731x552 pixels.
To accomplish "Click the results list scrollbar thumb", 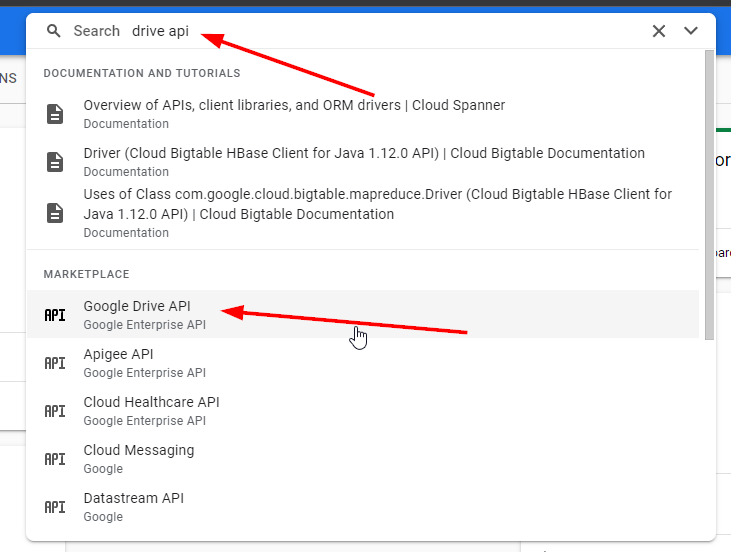I will pos(710,195).
